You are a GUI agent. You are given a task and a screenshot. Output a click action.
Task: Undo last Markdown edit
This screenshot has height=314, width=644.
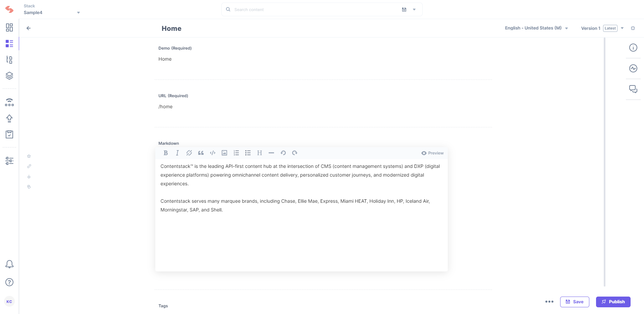pos(283,153)
